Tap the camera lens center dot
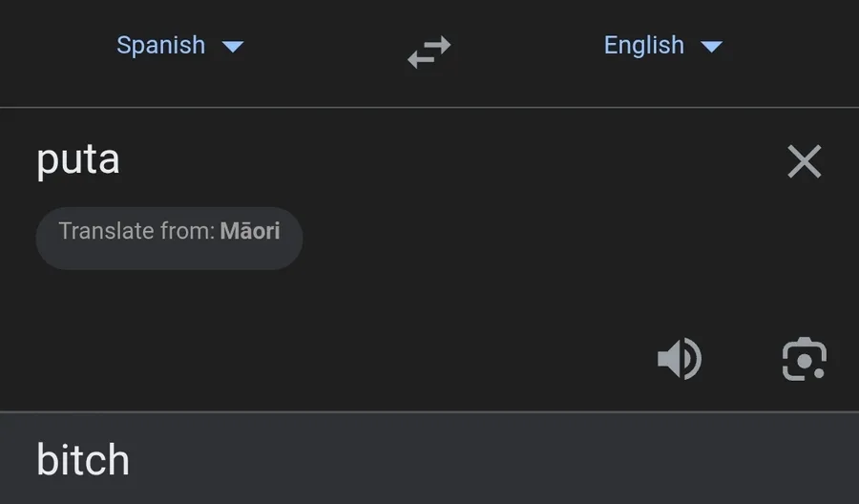This screenshot has width=859, height=504. (805, 361)
